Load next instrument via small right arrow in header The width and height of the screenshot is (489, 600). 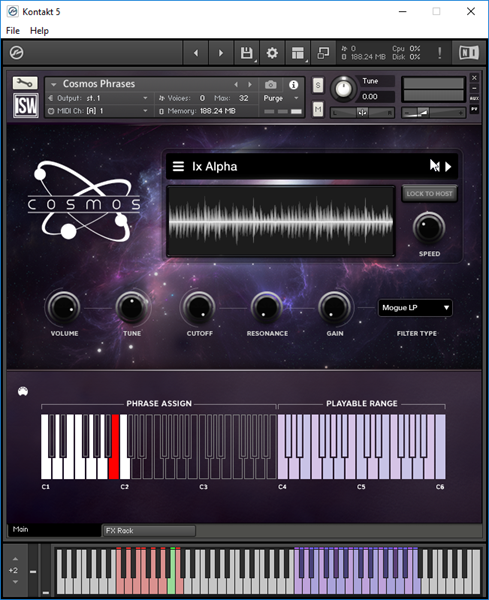(x=250, y=84)
